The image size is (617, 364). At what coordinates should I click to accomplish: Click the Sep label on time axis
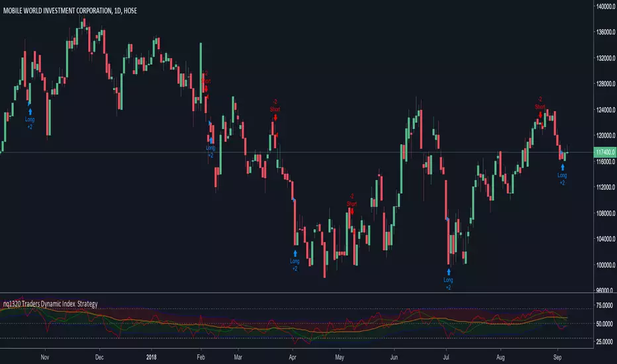(557, 357)
